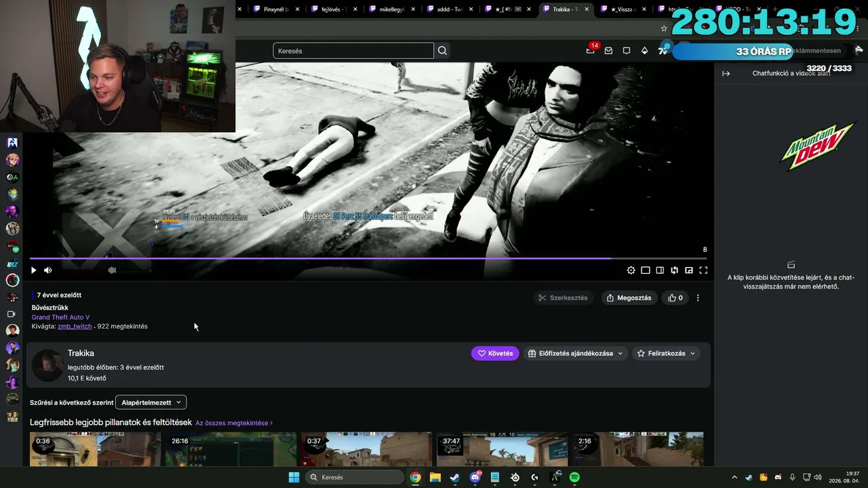Image resolution: width=868 pixels, height=488 pixels.
Task: Open the Twitch bits diamond icon
Action: point(644,51)
